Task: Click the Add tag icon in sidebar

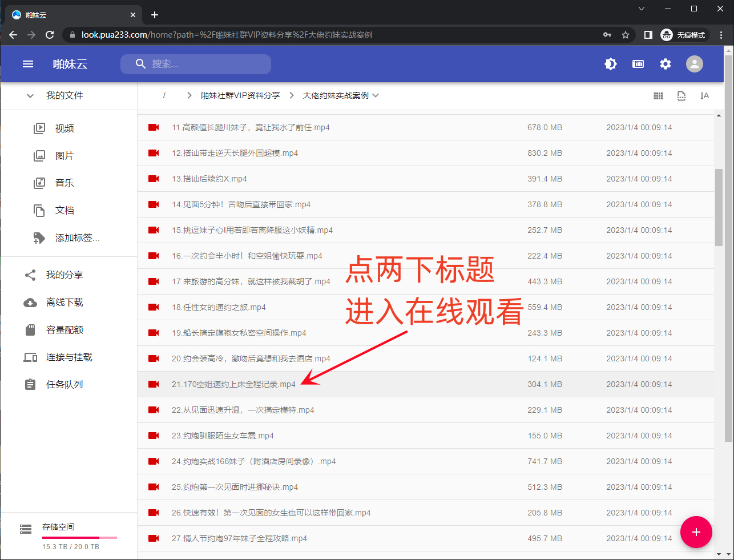Action: [39, 238]
